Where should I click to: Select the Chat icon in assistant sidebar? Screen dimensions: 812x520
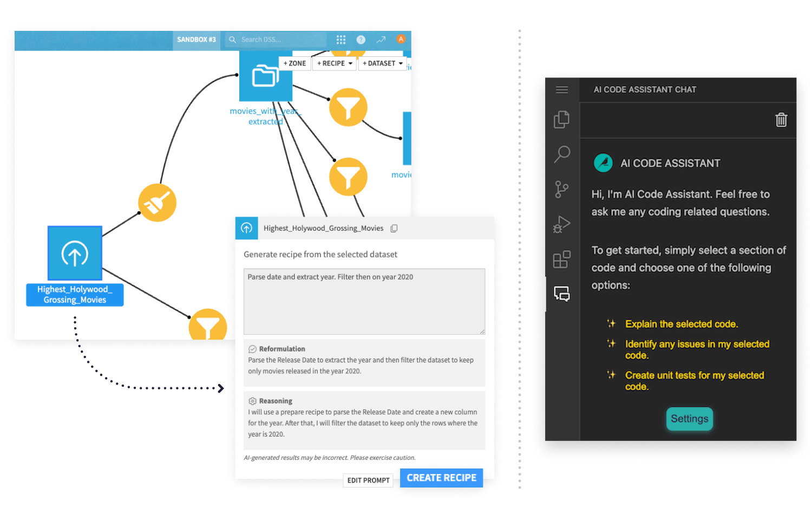point(561,294)
